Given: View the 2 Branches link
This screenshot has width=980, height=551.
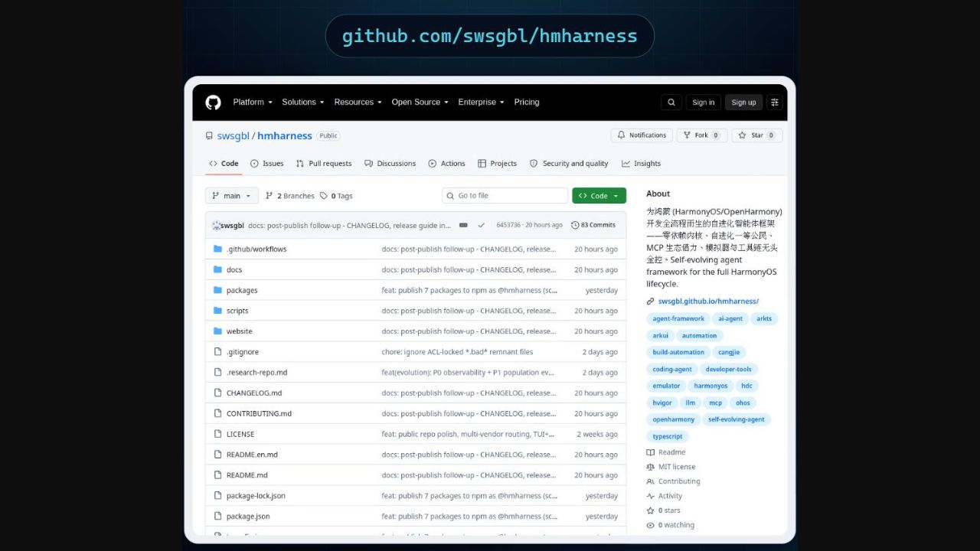Looking at the screenshot, I should pos(290,196).
